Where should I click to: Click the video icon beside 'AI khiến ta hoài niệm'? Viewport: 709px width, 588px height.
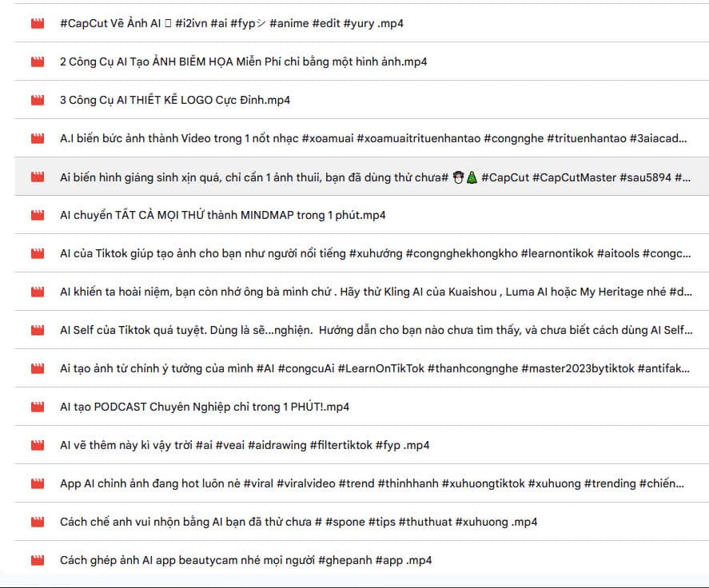(x=38, y=292)
